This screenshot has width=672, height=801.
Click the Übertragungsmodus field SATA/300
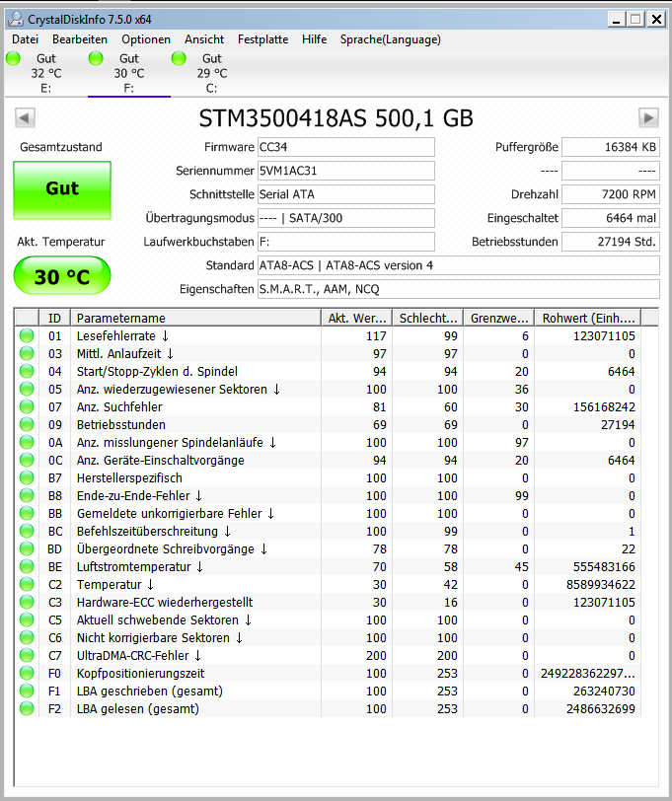point(346,218)
